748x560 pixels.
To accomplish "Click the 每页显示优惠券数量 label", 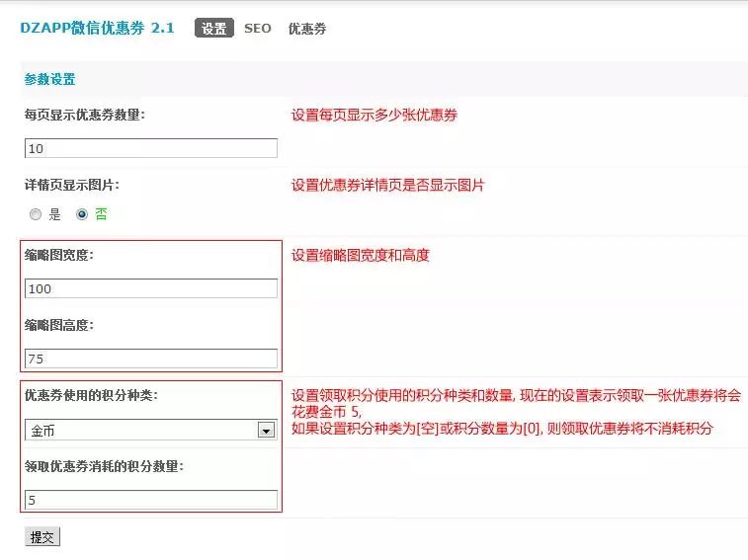I will (85, 115).
